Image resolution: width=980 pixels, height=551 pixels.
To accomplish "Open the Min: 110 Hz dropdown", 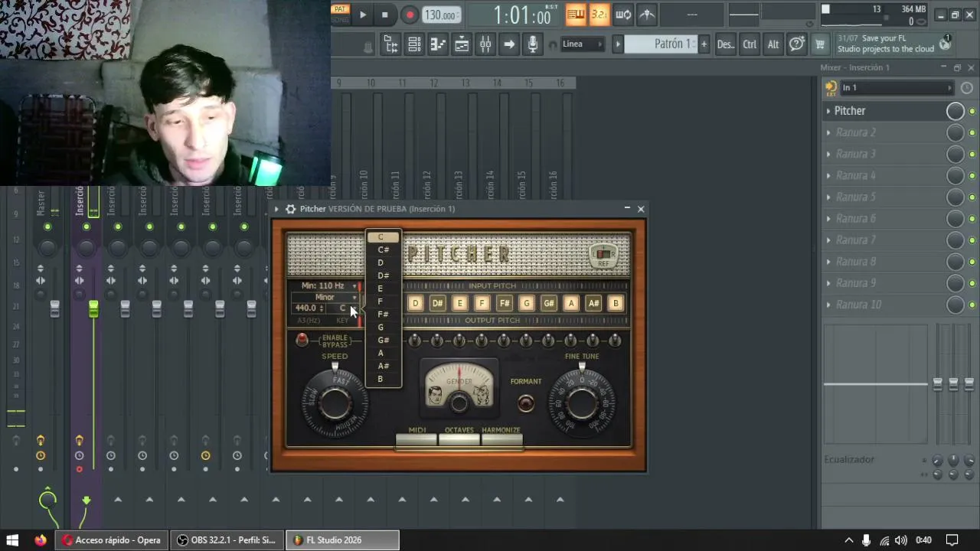I will click(x=325, y=285).
